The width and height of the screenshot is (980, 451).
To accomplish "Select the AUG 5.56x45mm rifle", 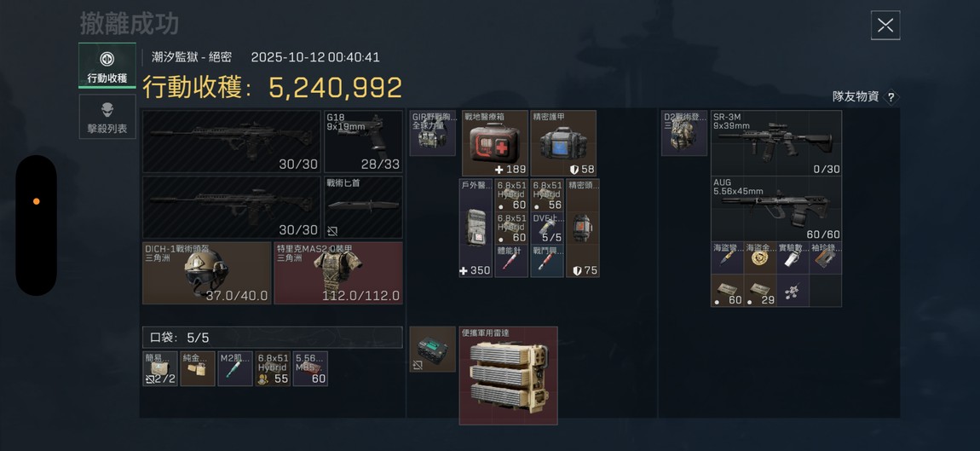I will pos(776,209).
